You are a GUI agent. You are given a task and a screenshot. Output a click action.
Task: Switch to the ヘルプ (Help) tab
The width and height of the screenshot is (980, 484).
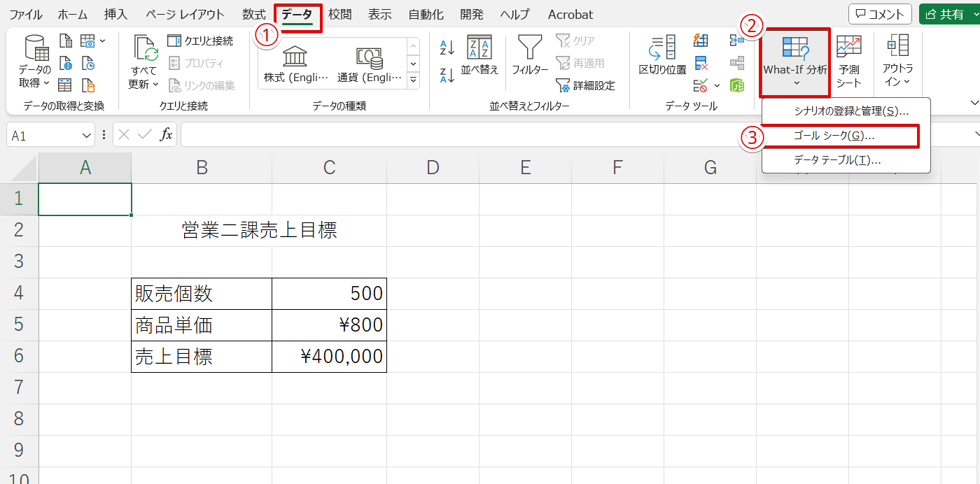point(514,14)
